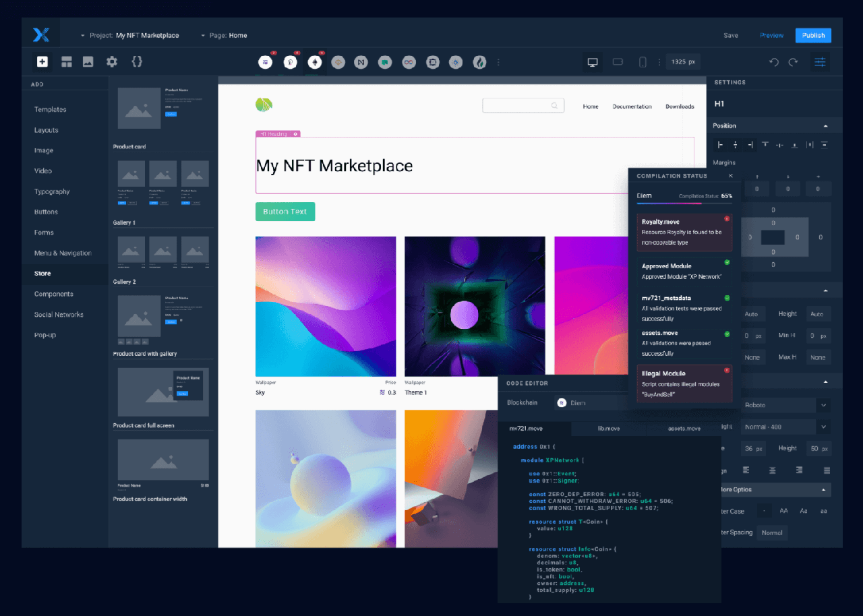The image size is (863, 616).
Task: Align element to top in Position
Action: pos(765,145)
